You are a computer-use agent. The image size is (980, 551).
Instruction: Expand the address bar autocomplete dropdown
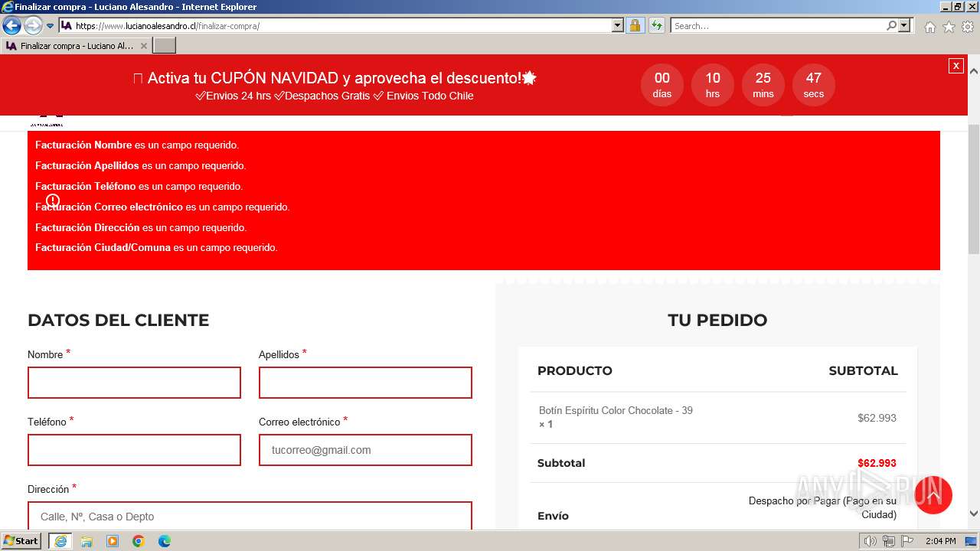[x=618, y=25]
